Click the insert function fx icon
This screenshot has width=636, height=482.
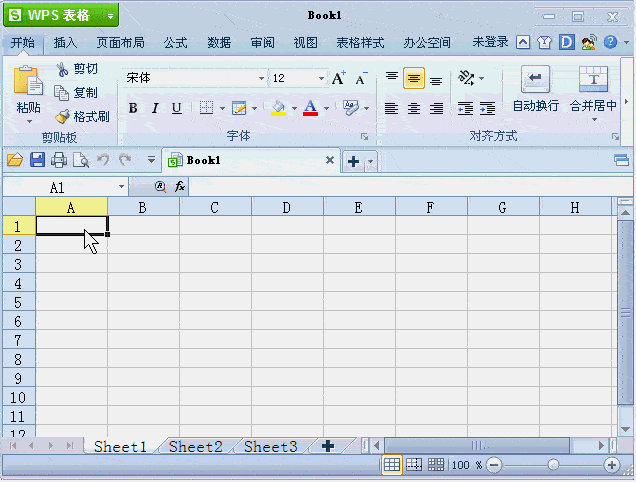pyautogui.click(x=180, y=187)
